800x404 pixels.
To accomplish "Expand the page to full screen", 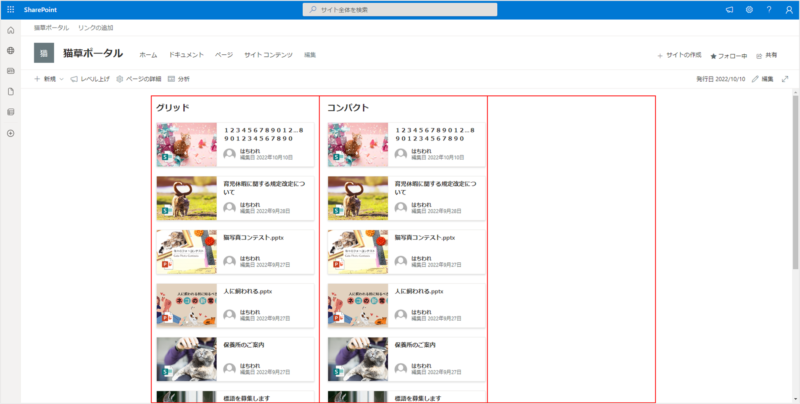I will click(784, 78).
